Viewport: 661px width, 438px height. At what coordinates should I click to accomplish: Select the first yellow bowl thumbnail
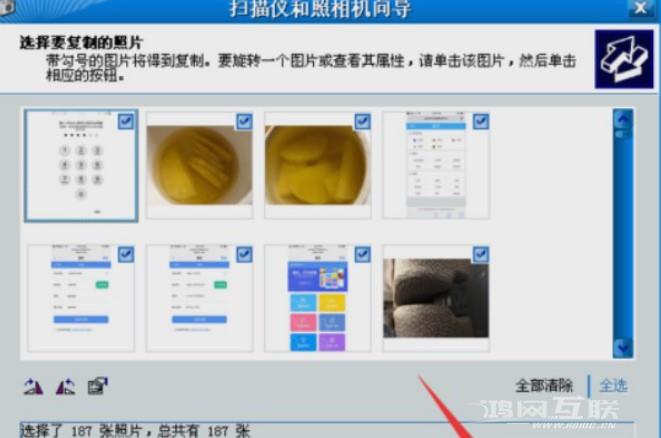(x=199, y=166)
